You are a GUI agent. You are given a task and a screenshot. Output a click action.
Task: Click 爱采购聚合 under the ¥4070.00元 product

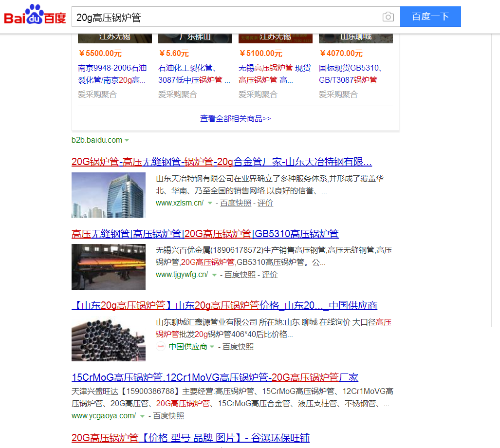tap(338, 94)
